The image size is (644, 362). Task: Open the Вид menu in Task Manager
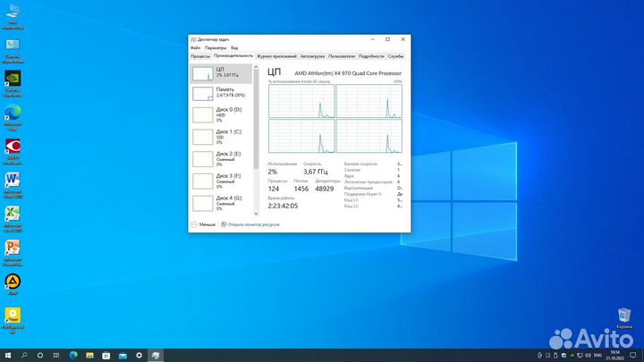(x=233, y=47)
